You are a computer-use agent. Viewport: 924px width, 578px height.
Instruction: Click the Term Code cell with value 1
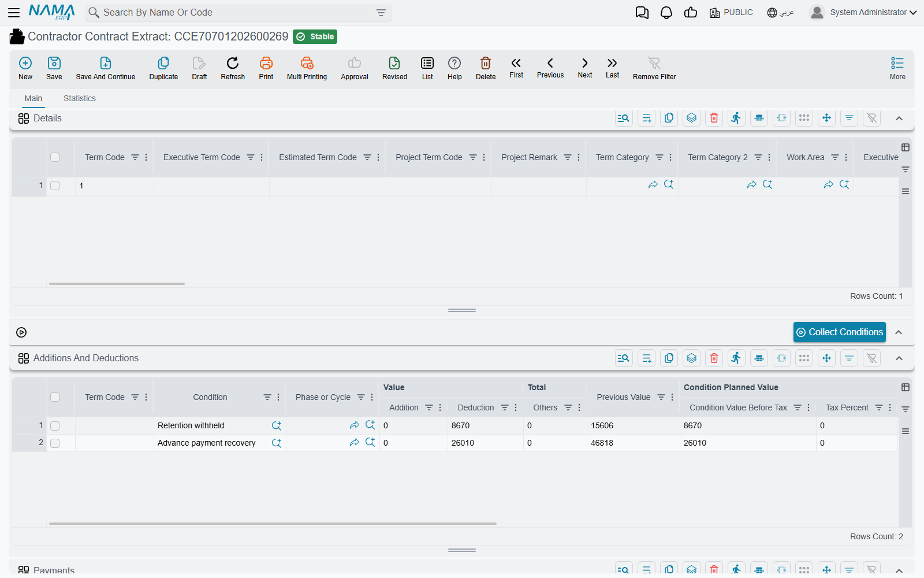point(114,186)
